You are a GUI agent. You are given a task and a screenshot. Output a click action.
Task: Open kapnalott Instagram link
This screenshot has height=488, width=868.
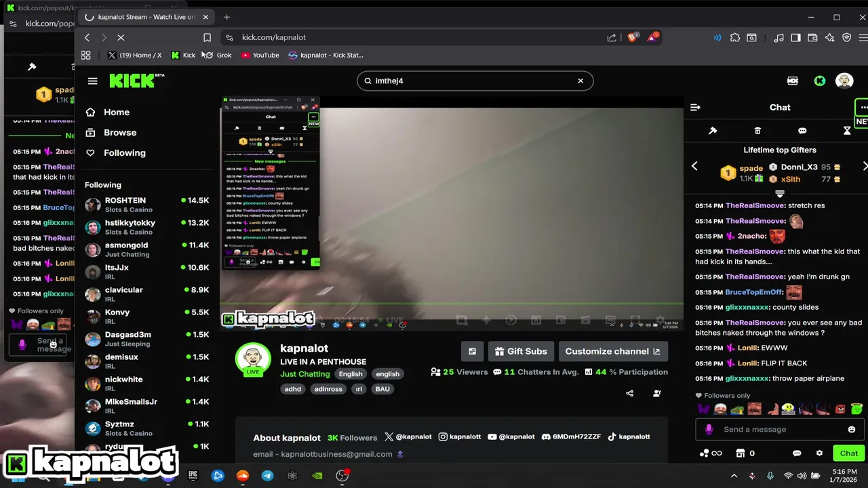[x=460, y=437]
